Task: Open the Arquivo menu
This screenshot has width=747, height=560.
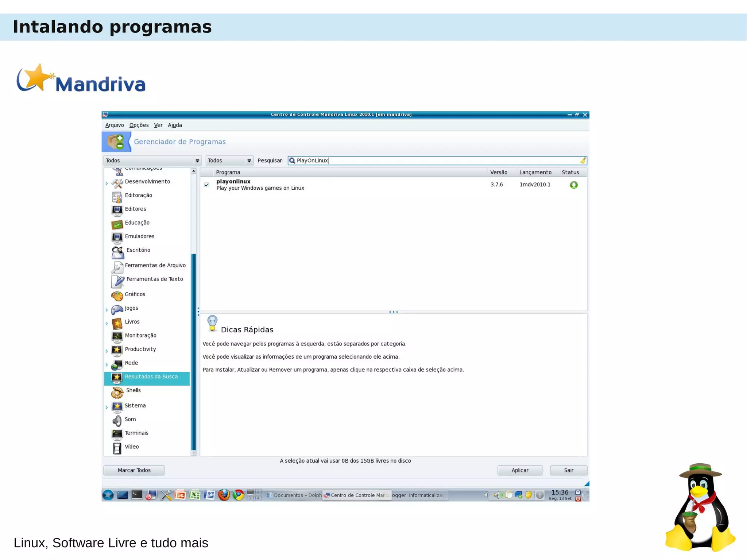Action: point(115,125)
